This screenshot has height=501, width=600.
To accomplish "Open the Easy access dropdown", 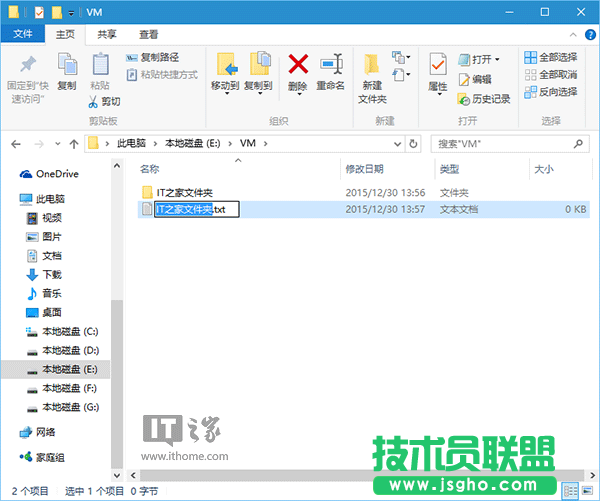I will coord(401,74).
